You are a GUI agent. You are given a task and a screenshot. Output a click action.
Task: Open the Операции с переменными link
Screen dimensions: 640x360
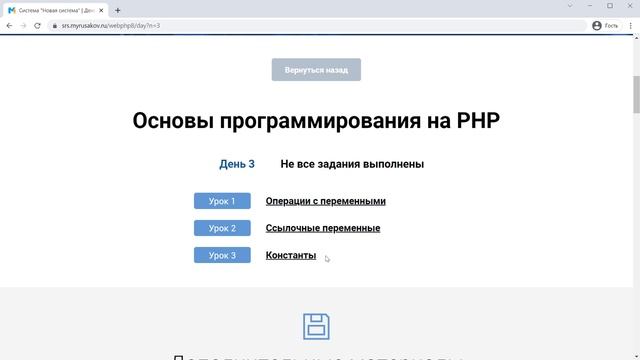[x=326, y=201]
